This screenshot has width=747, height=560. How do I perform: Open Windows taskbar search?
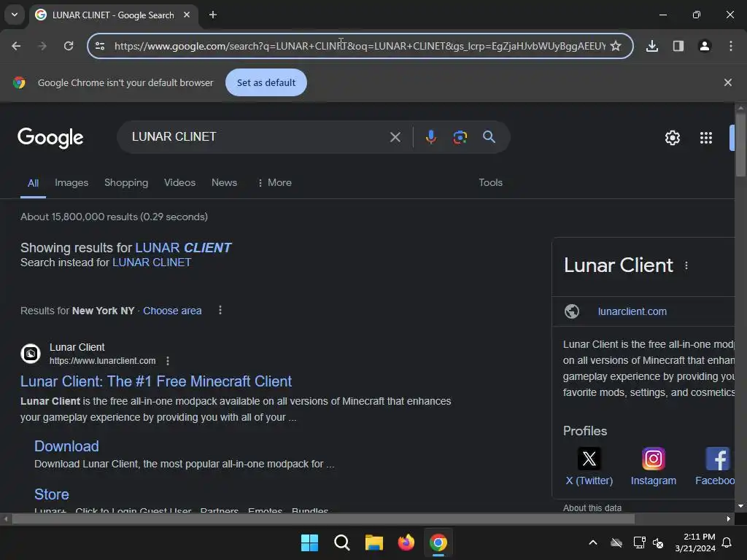(x=341, y=542)
